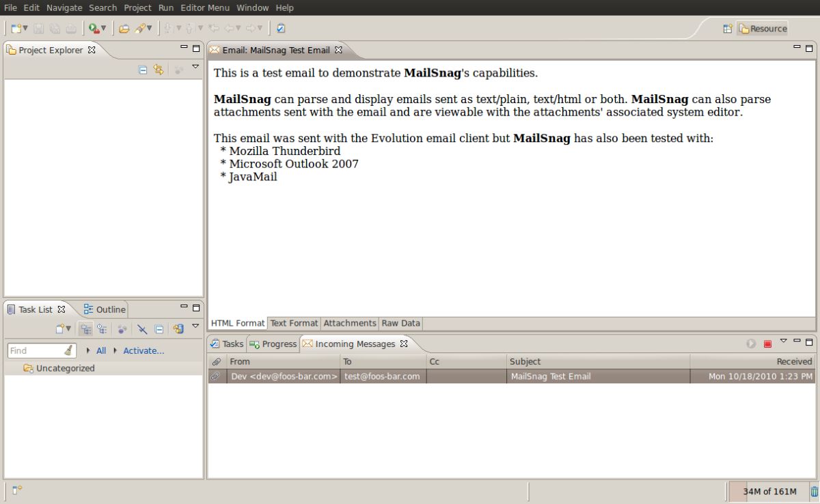Viewport: 820px width, 504px height.
Task: Open Task List view menu triangle
Action: coord(195,326)
